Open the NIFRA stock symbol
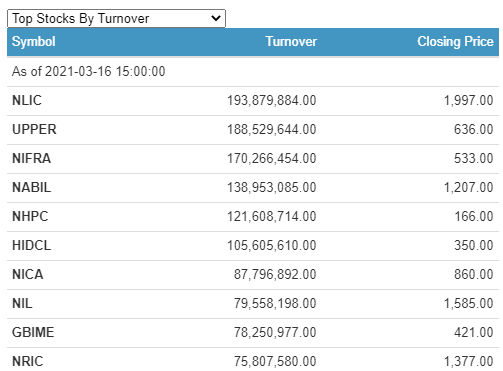 32,158
